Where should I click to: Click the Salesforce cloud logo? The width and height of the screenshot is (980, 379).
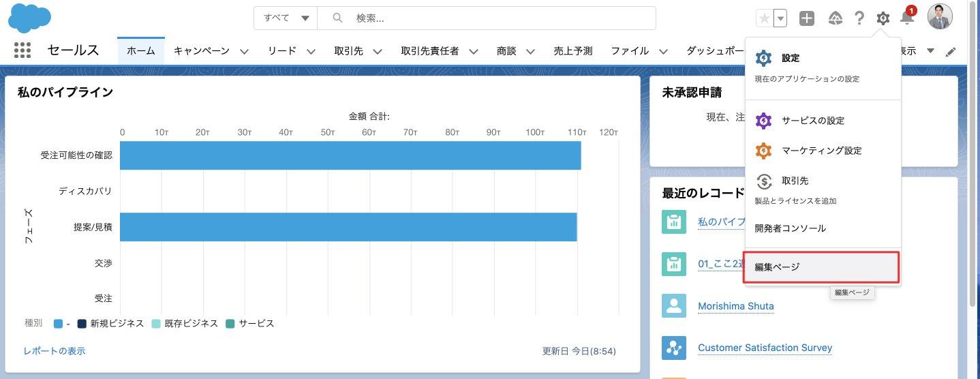30,18
